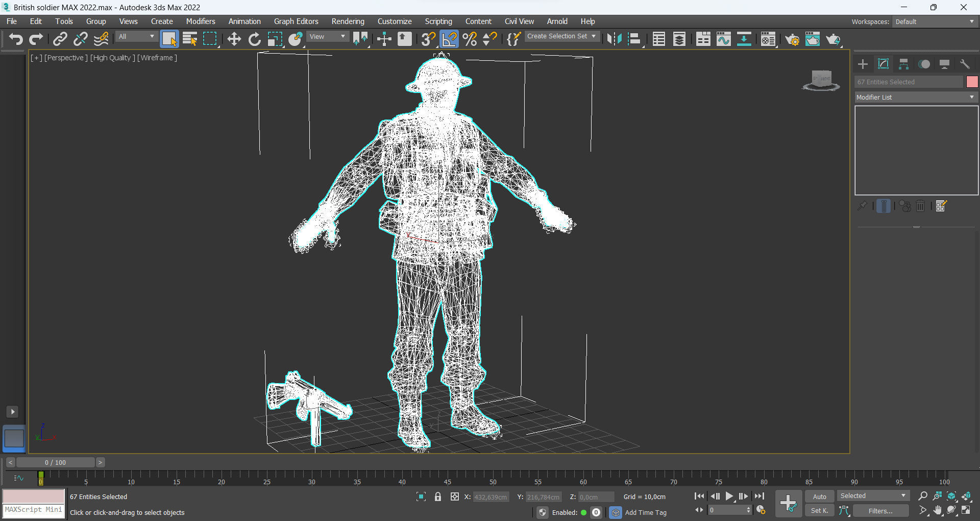Switch to the Hierarchy panel tab
980x521 pixels.
pos(903,64)
